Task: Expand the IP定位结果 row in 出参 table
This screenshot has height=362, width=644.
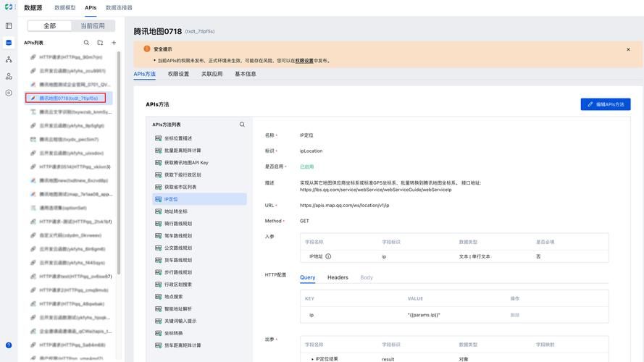Action: 312,359
